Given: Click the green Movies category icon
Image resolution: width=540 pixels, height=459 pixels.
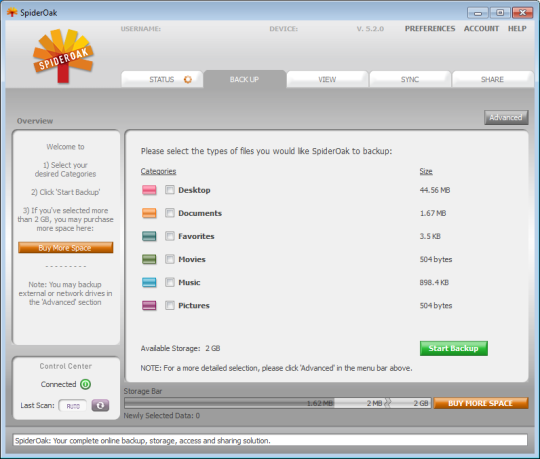Looking at the screenshot, I should pyautogui.click(x=149, y=259).
